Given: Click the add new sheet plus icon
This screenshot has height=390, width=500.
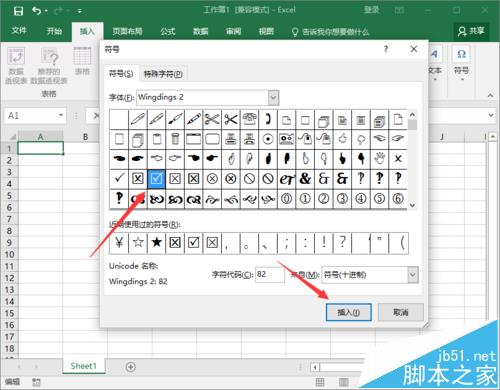Looking at the screenshot, I should coord(131,367).
